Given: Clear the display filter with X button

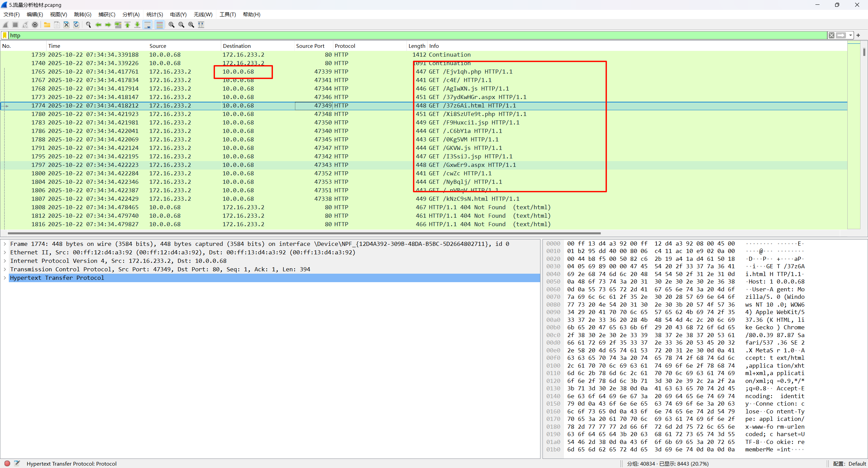Looking at the screenshot, I should point(831,35).
